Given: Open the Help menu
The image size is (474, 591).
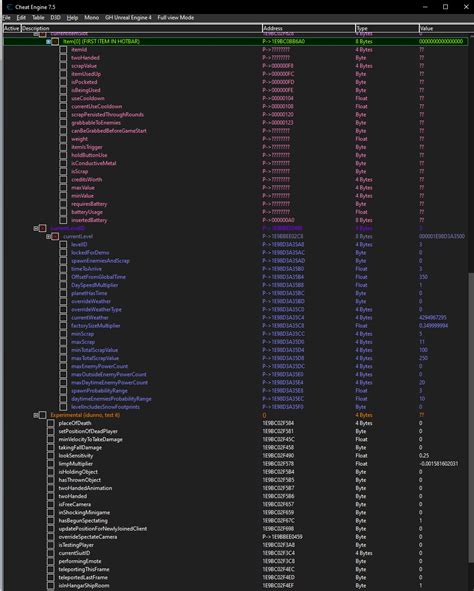Looking at the screenshot, I should (x=72, y=17).
